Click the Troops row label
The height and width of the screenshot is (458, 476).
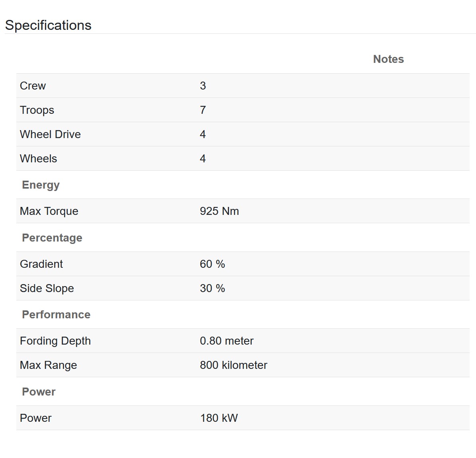37,110
